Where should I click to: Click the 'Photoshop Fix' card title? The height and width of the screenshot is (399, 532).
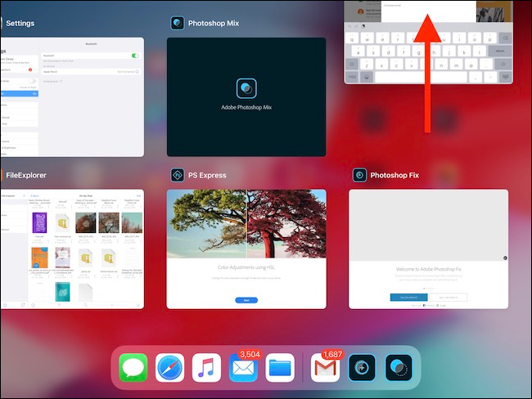click(394, 175)
